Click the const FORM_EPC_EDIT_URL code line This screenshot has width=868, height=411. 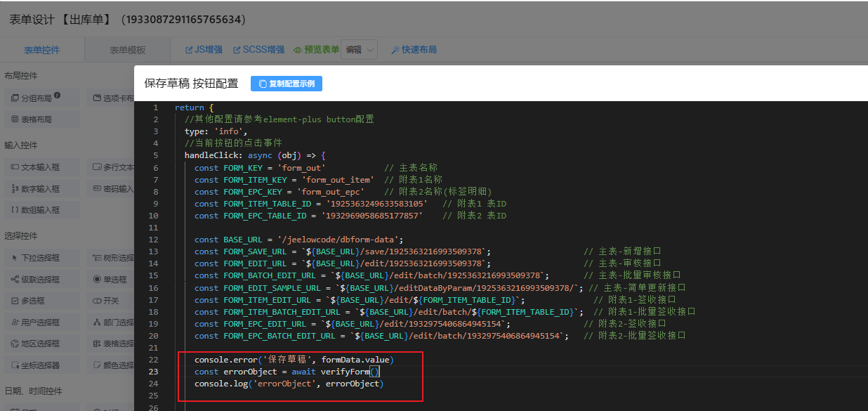tap(430, 324)
